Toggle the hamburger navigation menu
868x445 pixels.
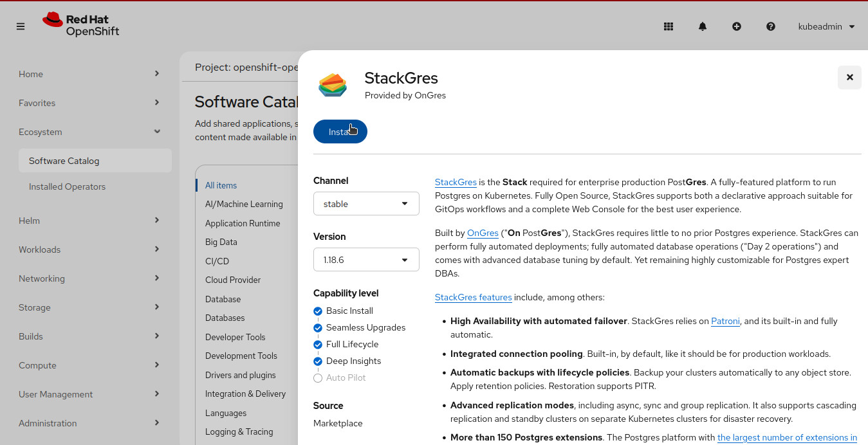click(21, 26)
